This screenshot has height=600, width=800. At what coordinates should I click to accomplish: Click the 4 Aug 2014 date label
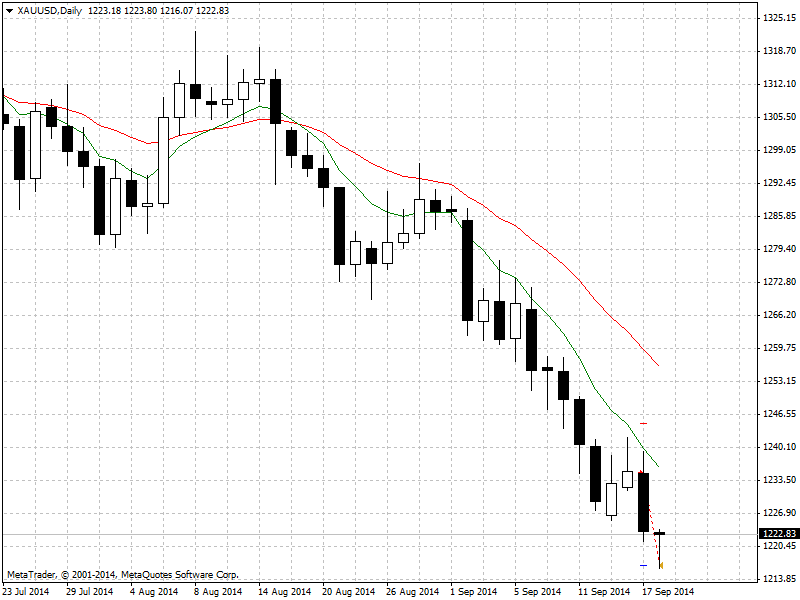pos(154,592)
